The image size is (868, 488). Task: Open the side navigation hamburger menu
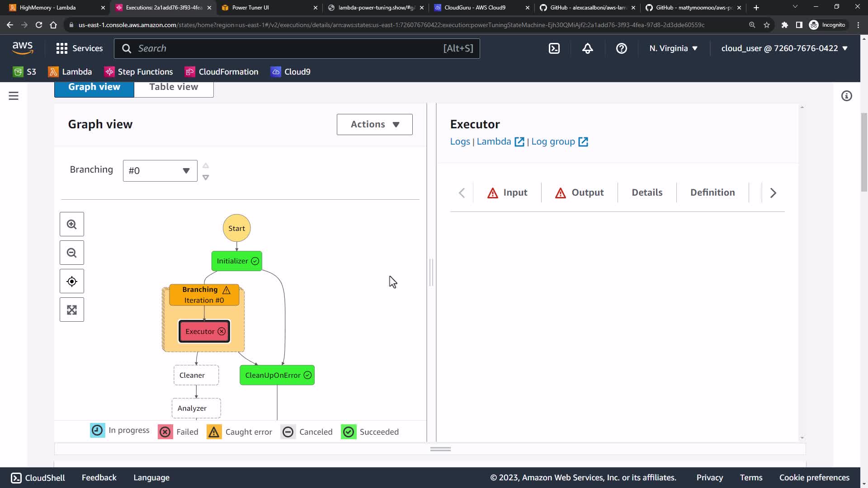tap(14, 96)
